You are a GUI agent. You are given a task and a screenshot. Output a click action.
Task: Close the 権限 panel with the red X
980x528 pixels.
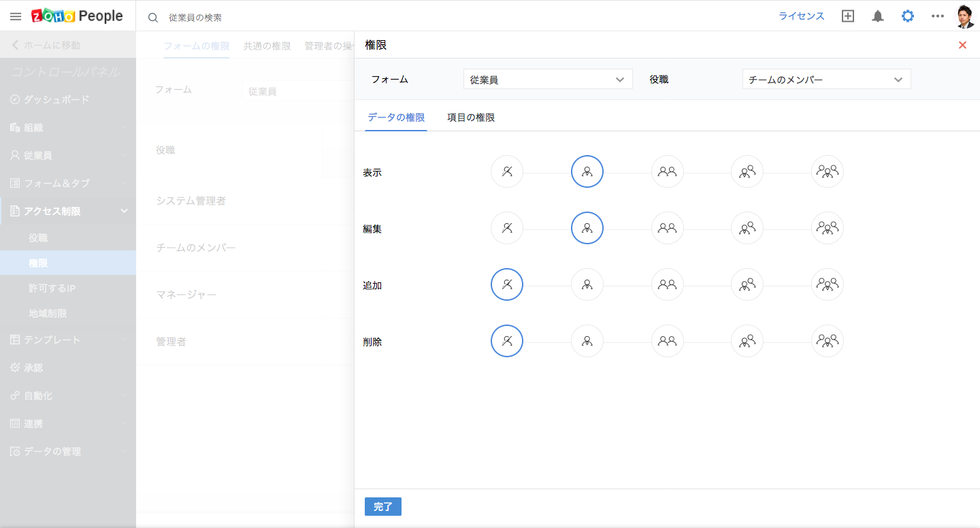962,45
